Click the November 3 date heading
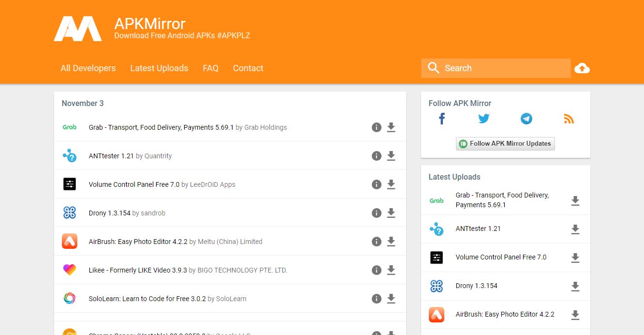644x335 pixels. (83, 103)
